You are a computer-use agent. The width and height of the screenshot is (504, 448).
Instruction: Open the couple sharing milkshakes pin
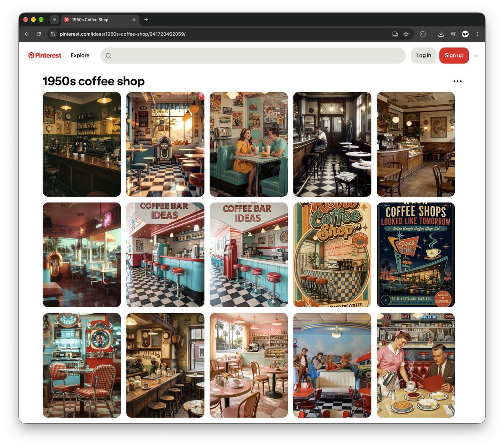(249, 144)
